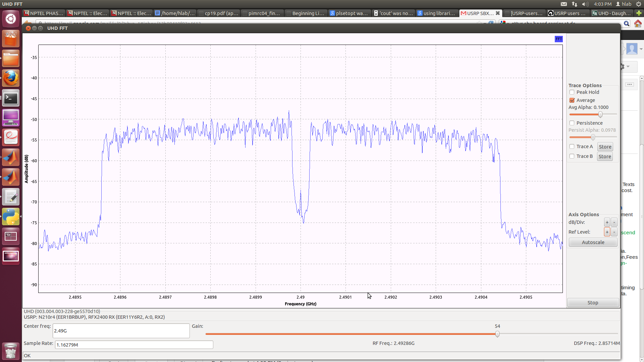
Task: Increase dB/Div with the plus button
Action: tap(607, 222)
